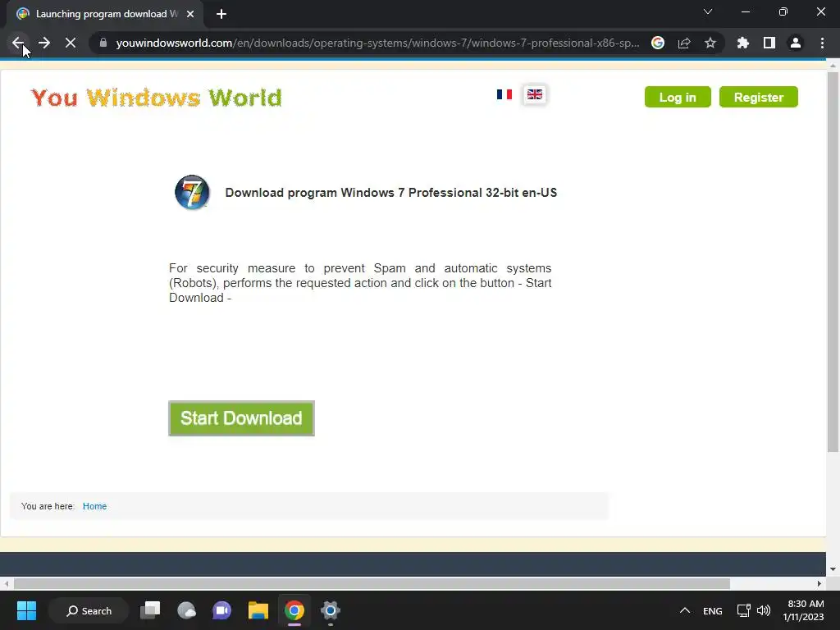Click the Register button

click(759, 97)
